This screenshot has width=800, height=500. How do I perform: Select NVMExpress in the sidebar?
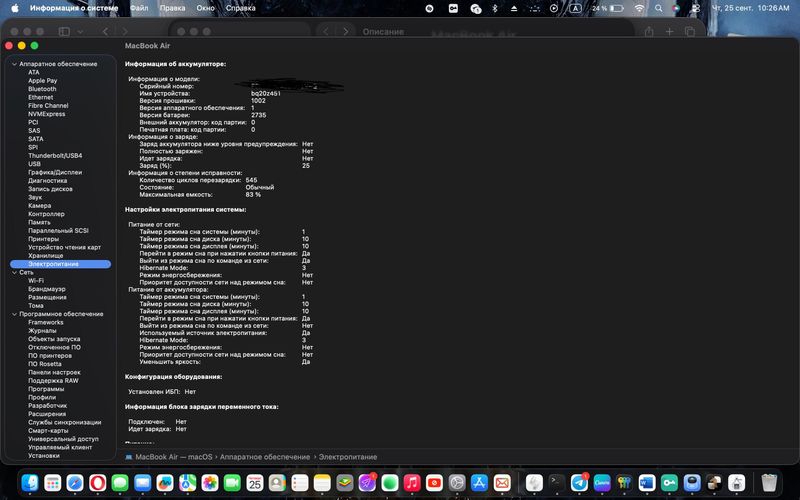tap(46, 114)
